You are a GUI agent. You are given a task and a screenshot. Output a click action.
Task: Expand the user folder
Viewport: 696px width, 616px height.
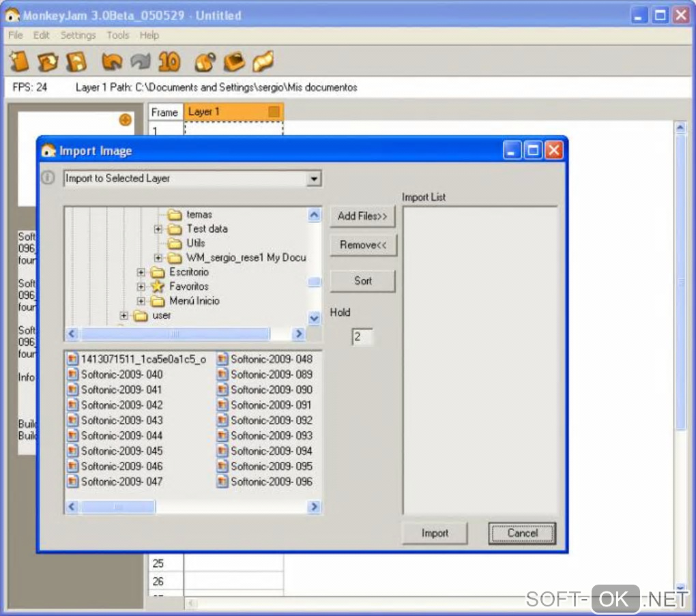[x=124, y=316]
